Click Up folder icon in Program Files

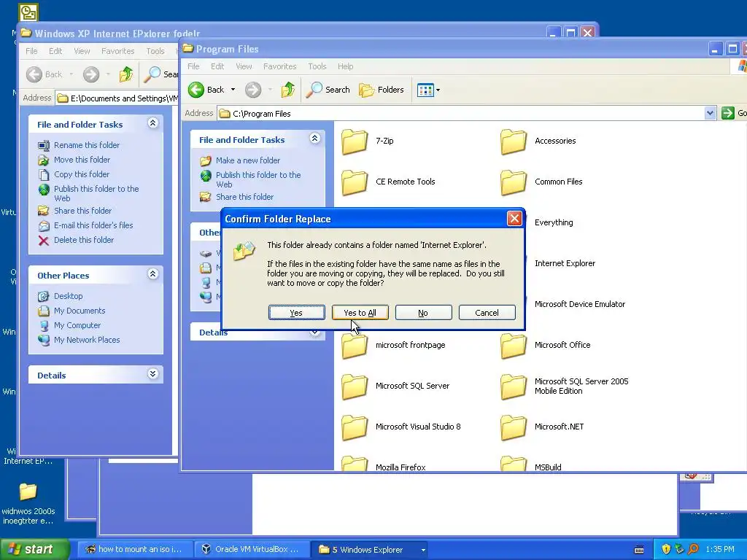point(287,90)
